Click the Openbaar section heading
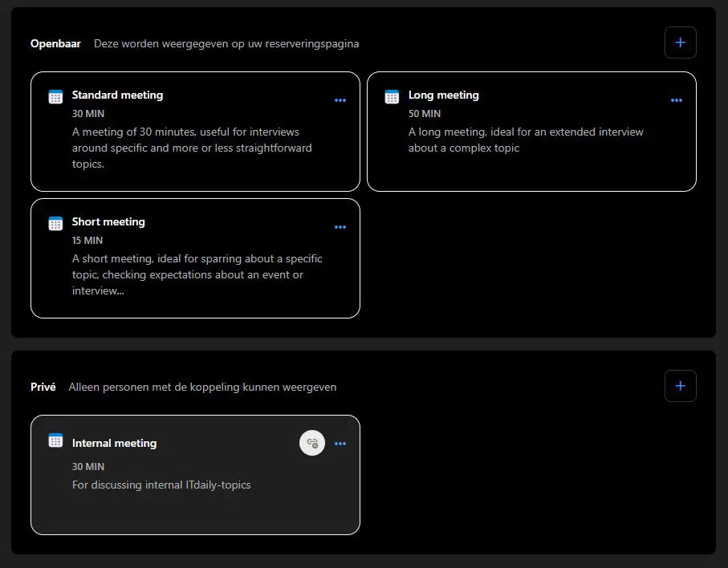This screenshot has height=568, width=728. 55,43
